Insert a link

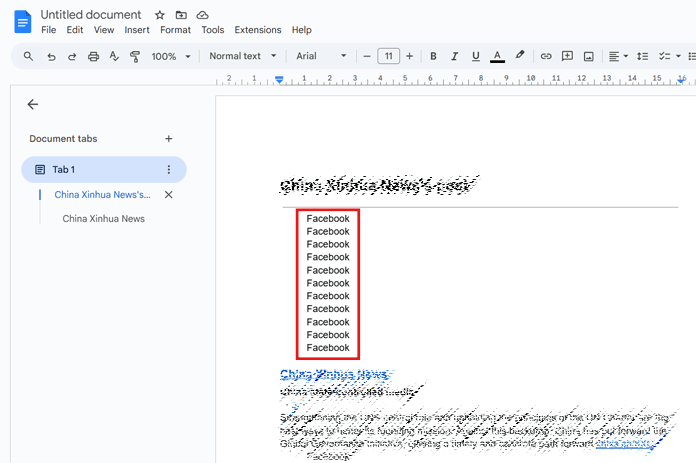pyautogui.click(x=546, y=56)
